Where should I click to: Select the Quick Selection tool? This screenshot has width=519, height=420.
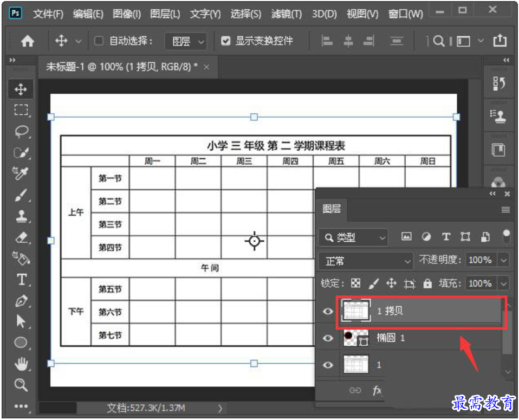click(21, 152)
